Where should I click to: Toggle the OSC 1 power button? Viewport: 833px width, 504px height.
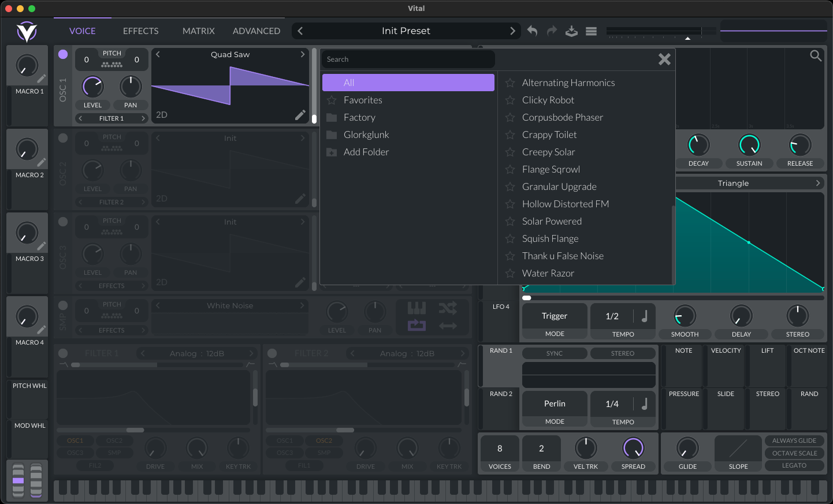[63, 54]
